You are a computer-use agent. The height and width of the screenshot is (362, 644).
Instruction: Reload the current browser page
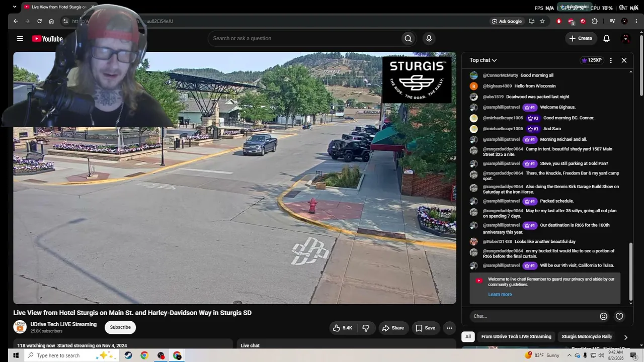(x=39, y=21)
